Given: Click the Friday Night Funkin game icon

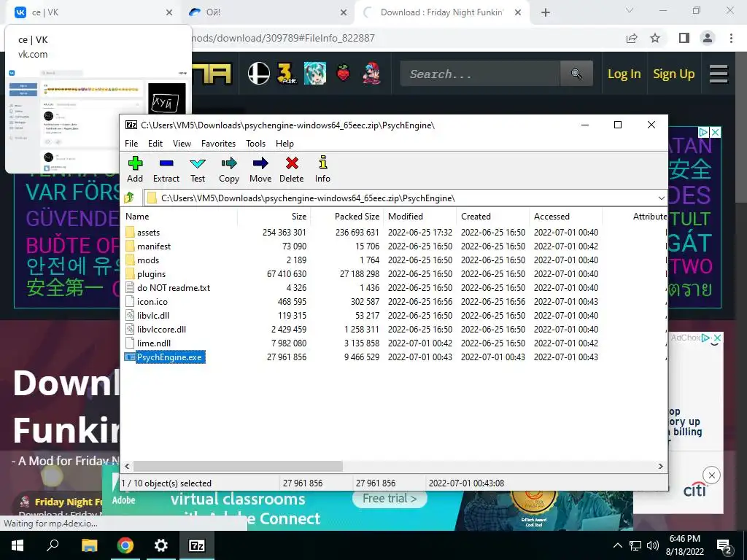Looking at the screenshot, I should pos(371,74).
